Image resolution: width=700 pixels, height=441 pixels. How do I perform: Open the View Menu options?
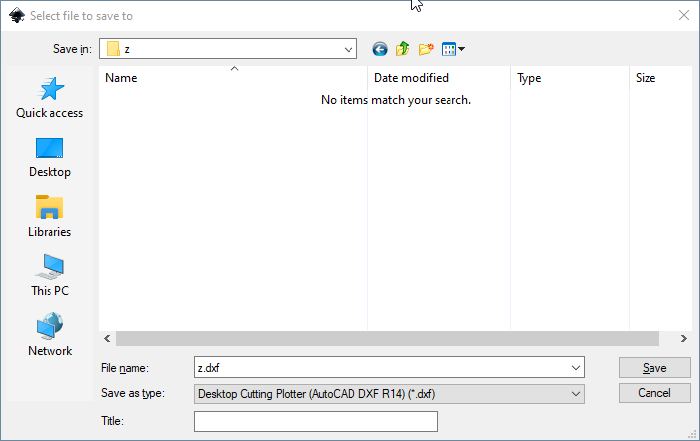point(453,49)
